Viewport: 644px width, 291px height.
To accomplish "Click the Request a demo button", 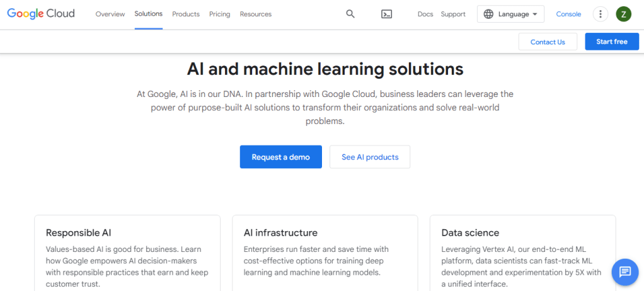I will pos(280,157).
